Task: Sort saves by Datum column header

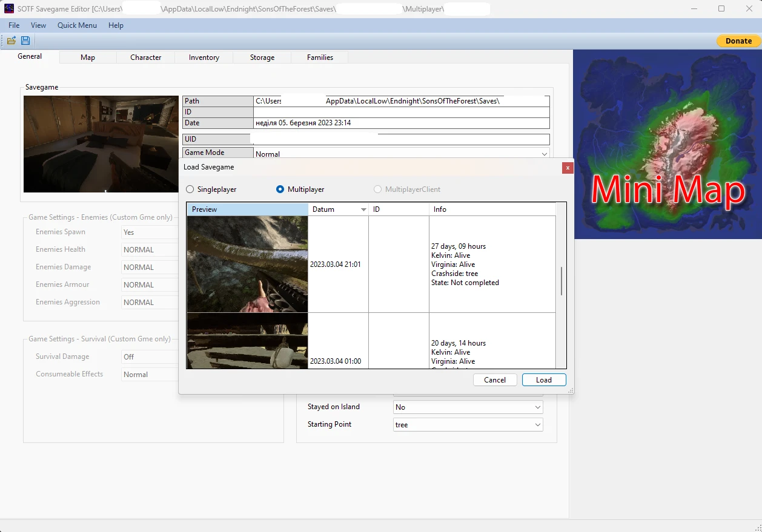Action: [338, 209]
